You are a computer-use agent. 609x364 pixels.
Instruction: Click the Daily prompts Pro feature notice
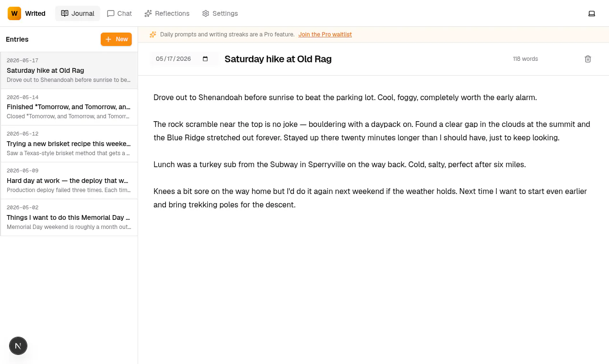pos(227,34)
